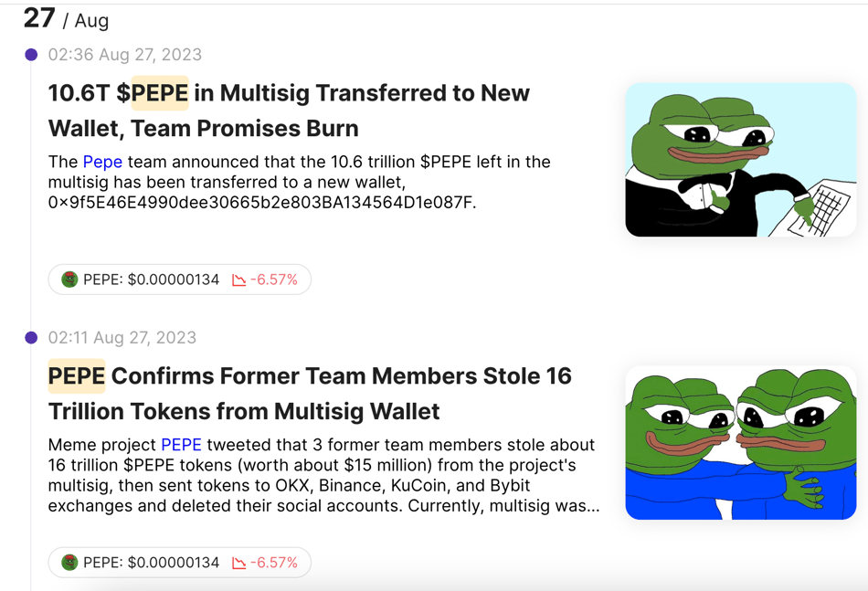868x591 pixels.
Task: Click the PEPE coin icon in second price tag
Action: click(x=69, y=563)
